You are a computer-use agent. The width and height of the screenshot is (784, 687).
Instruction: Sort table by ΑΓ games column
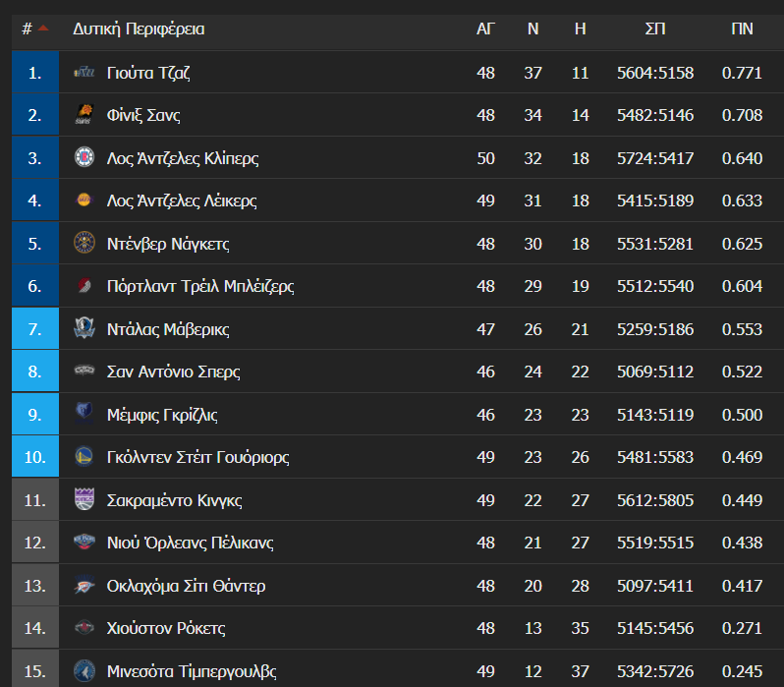485,29
